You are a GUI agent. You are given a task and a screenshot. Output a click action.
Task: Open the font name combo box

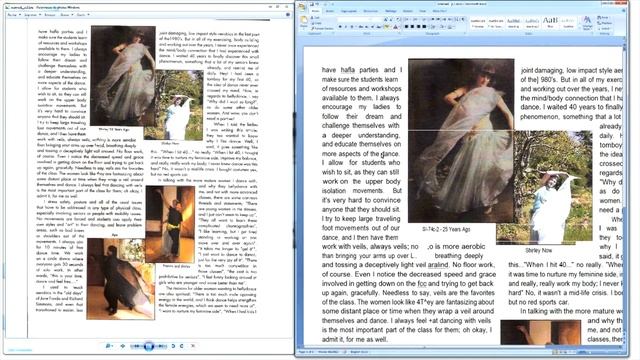pyautogui.click(x=353, y=19)
